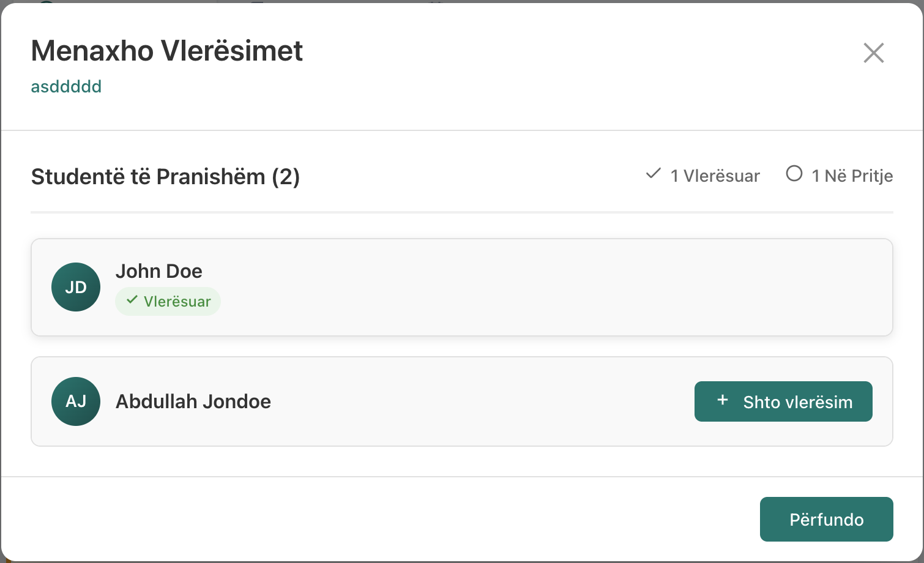Click the green checkmark inside Vlerësuar badge
This screenshot has width=924, height=563.
pyautogui.click(x=132, y=300)
